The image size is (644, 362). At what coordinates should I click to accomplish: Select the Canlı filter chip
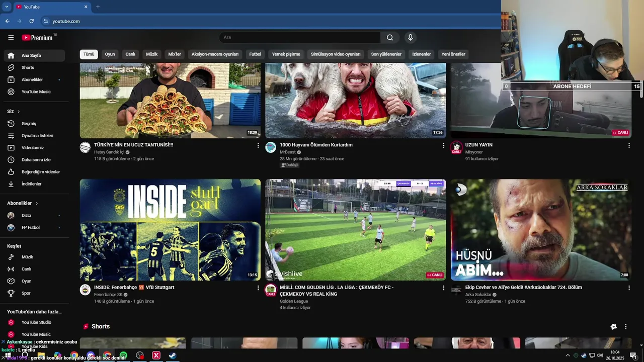coord(130,54)
